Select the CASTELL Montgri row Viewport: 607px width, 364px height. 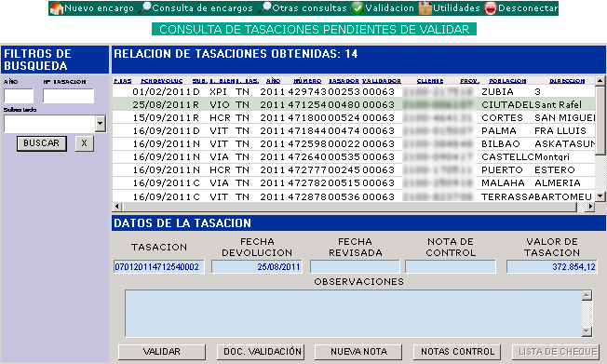coord(354,156)
